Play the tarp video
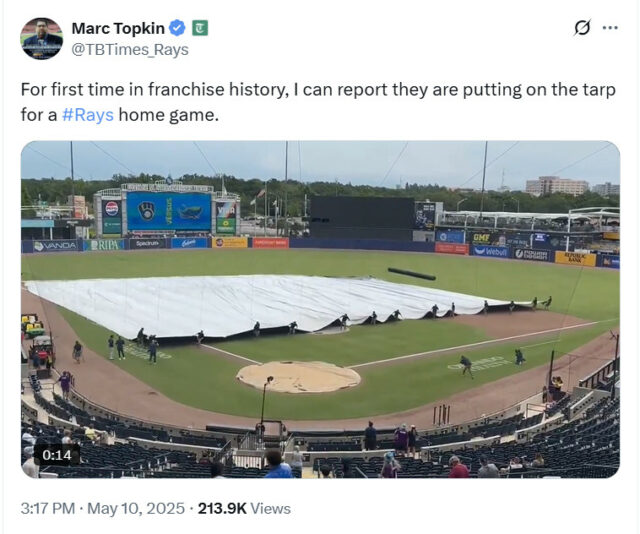This screenshot has height=534, width=640. pyautogui.click(x=320, y=309)
